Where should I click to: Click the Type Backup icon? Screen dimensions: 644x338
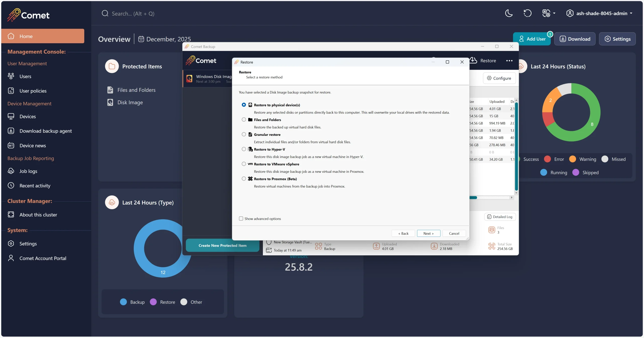tap(318, 246)
